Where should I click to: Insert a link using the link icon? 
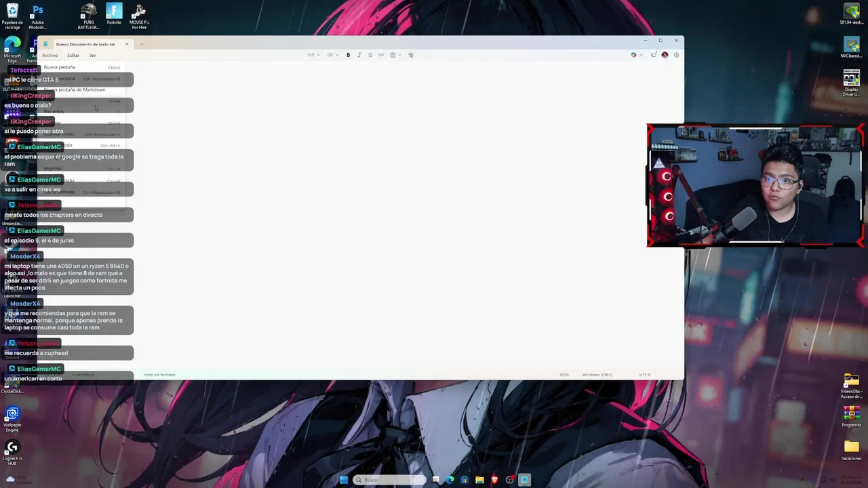click(x=380, y=55)
